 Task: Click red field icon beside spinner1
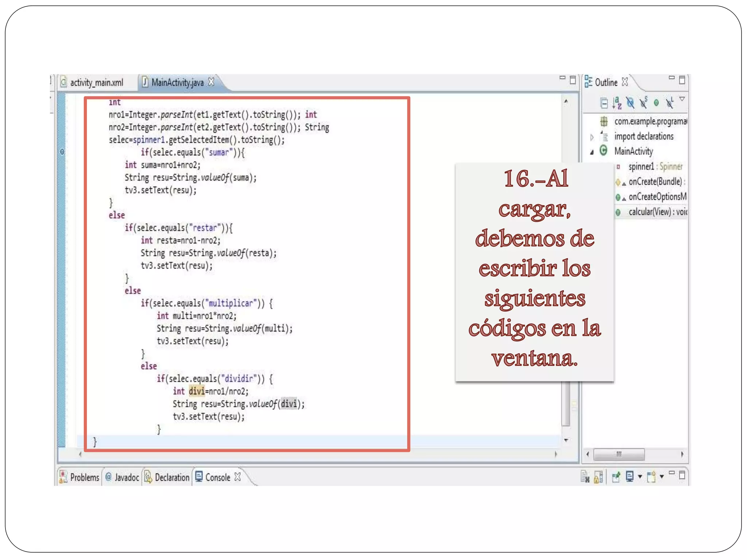618,167
